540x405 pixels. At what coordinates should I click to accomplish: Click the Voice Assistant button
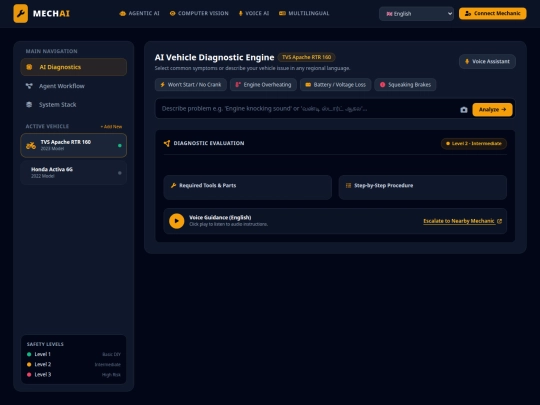(487, 61)
